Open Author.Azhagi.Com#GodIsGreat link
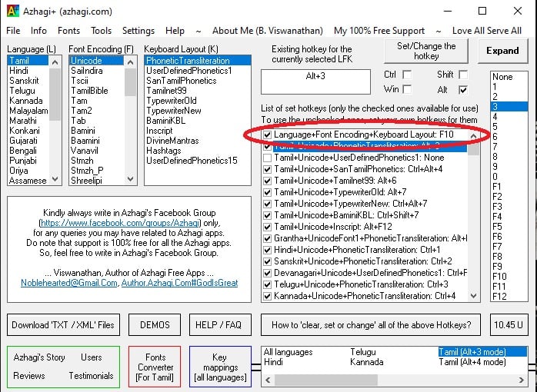Screen dimensions: 537x392 pyautogui.click(x=179, y=283)
